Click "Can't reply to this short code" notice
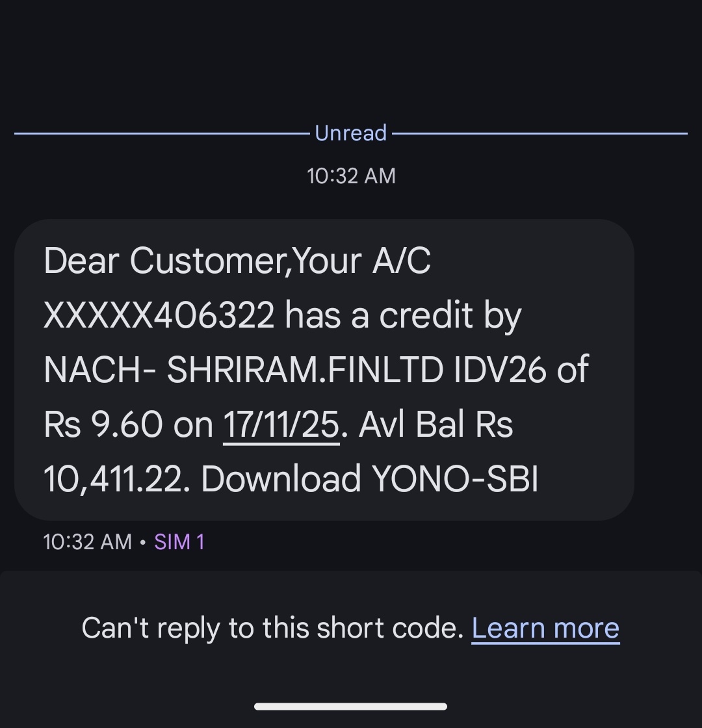The width and height of the screenshot is (702, 728). click(272, 629)
